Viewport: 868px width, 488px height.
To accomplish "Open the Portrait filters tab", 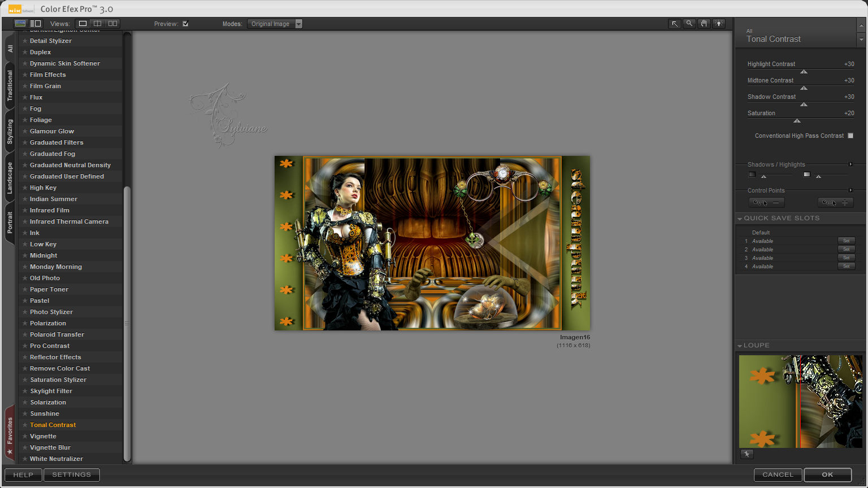I will point(10,223).
